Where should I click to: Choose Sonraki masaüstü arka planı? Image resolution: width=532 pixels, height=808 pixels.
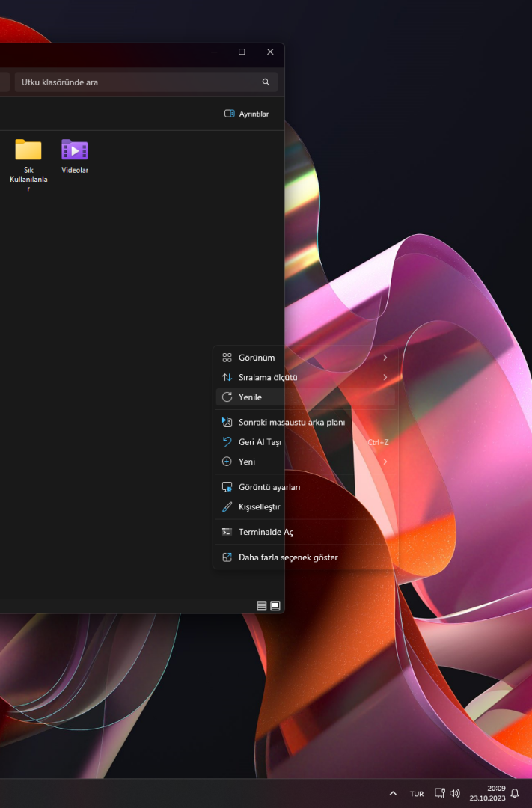tap(305, 422)
